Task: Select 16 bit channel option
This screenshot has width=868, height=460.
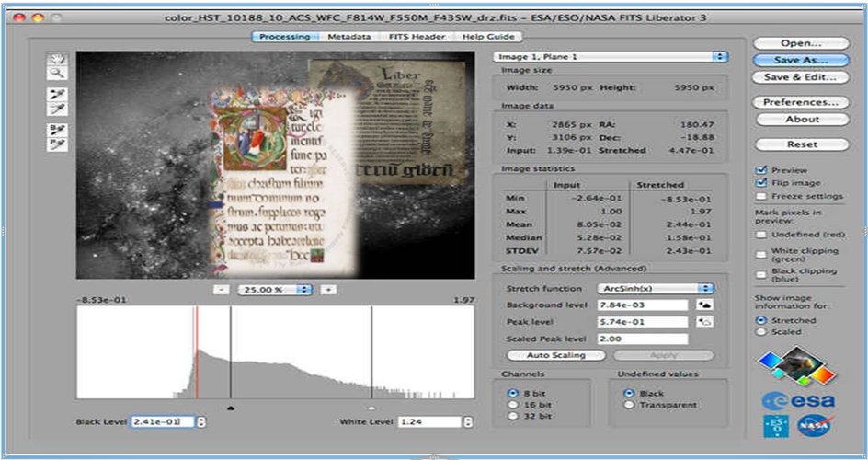Action: (512, 405)
